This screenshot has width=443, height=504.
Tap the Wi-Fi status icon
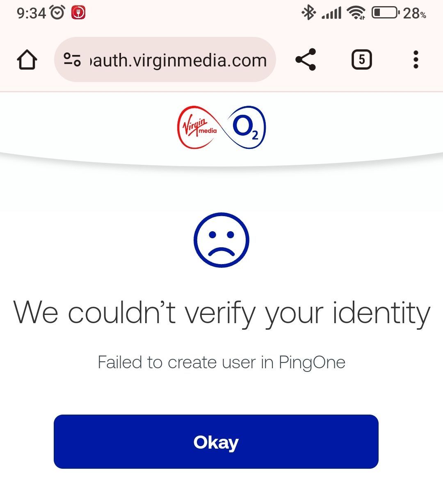(x=356, y=13)
